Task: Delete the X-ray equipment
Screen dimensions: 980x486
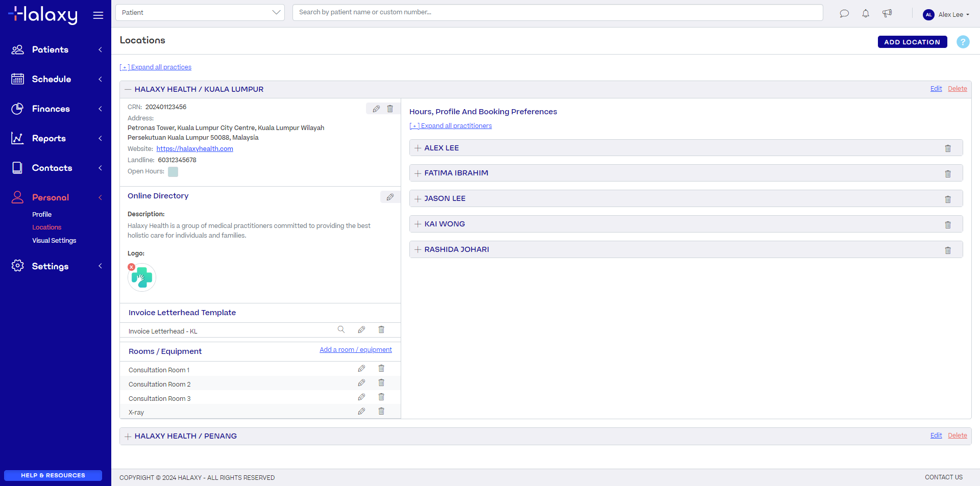Action: point(381,411)
